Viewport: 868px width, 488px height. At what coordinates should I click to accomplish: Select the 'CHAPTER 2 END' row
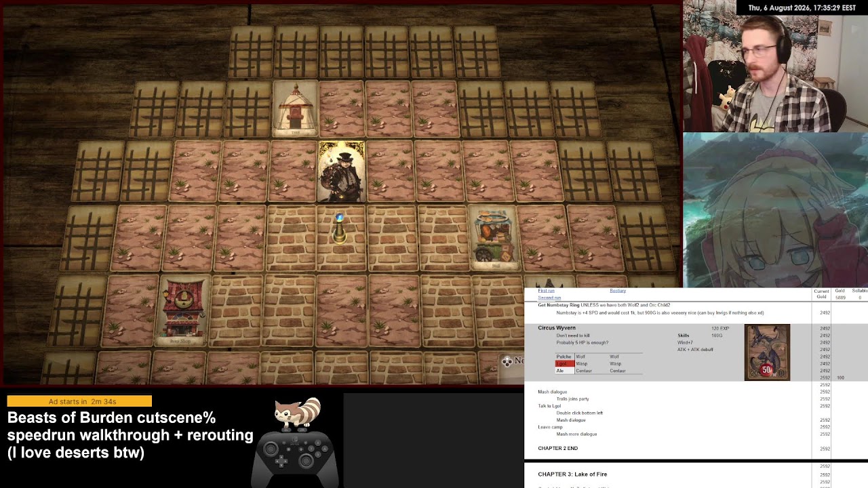coord(557,449)
